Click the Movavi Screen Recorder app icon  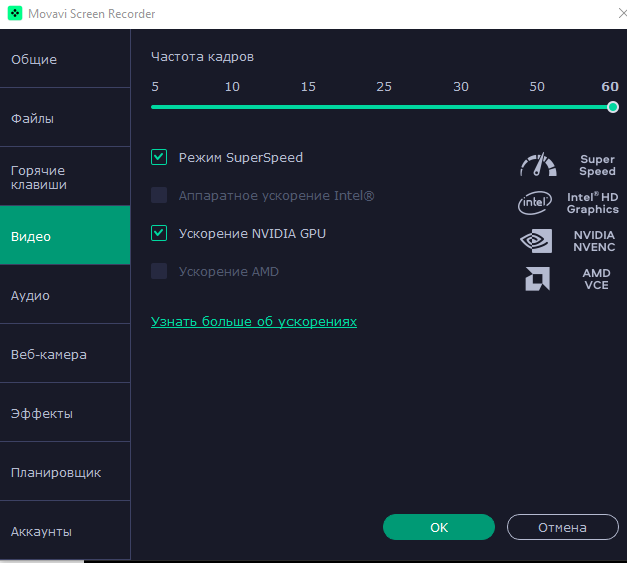[x=15, y=13]
